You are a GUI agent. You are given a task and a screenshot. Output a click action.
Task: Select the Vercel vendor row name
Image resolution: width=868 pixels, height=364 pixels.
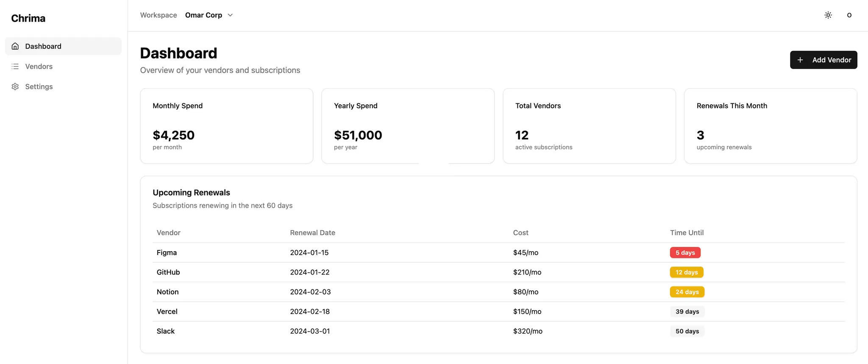[x=167, y=311]
